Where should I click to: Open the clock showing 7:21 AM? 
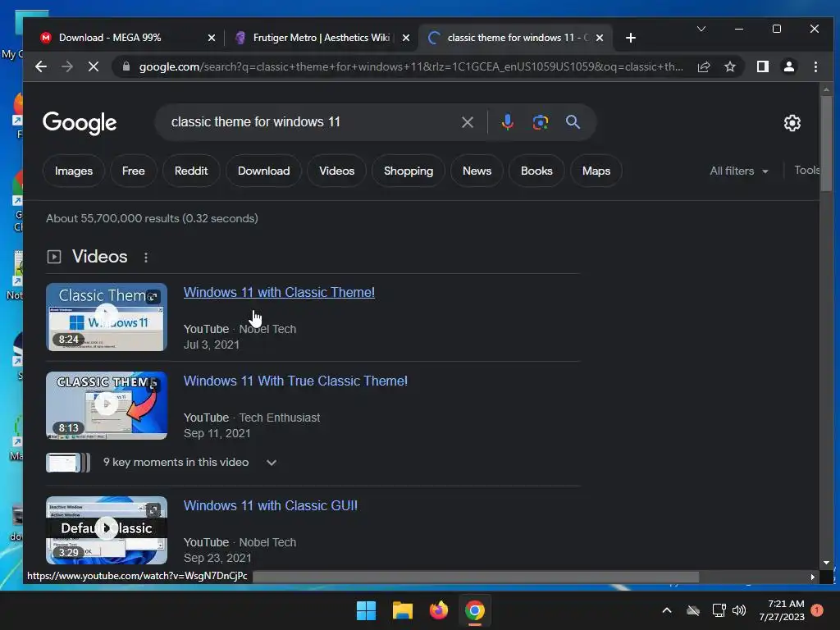(x=782, y=610)
